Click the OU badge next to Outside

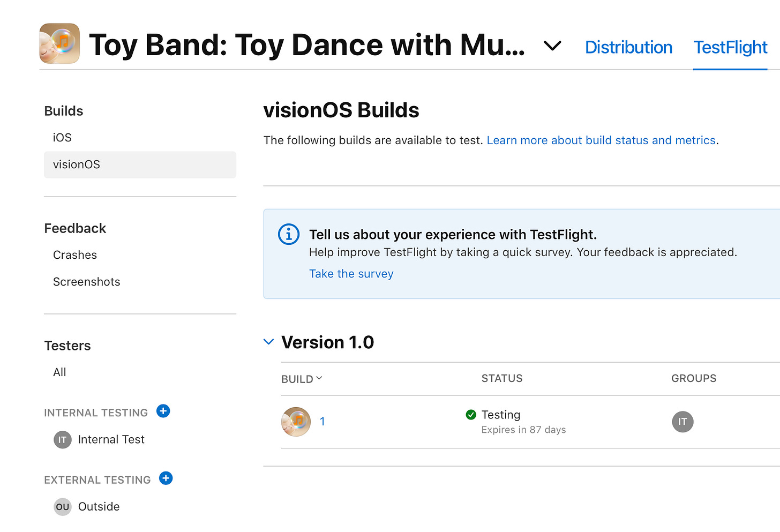pyautogui.click(x=62, y=506)
